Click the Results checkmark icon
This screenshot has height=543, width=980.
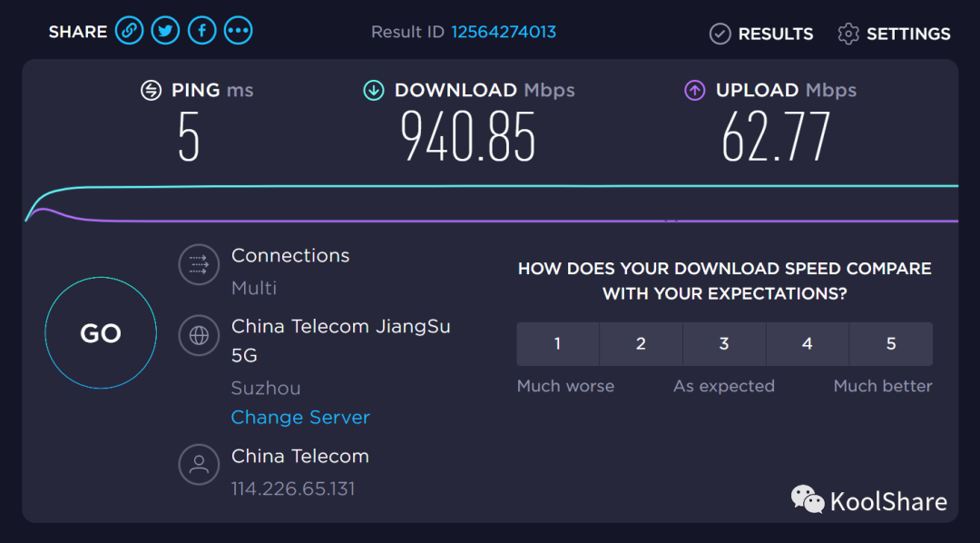tap(720, 34)
